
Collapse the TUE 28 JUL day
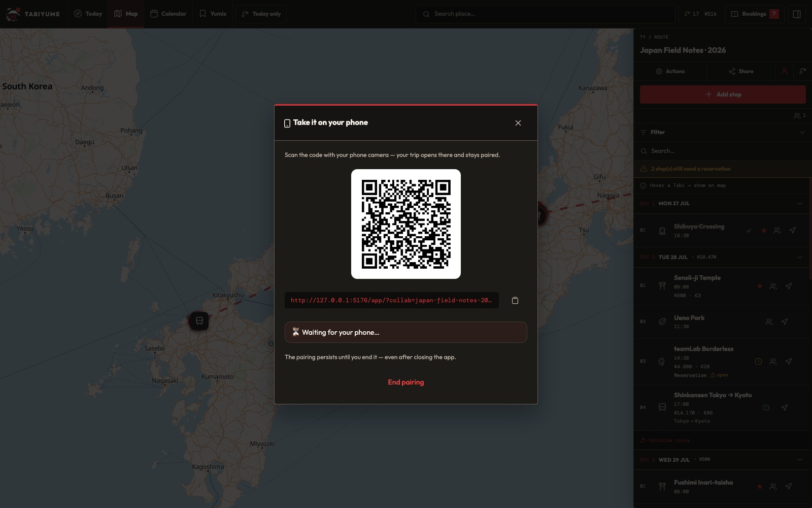[800, 258]
